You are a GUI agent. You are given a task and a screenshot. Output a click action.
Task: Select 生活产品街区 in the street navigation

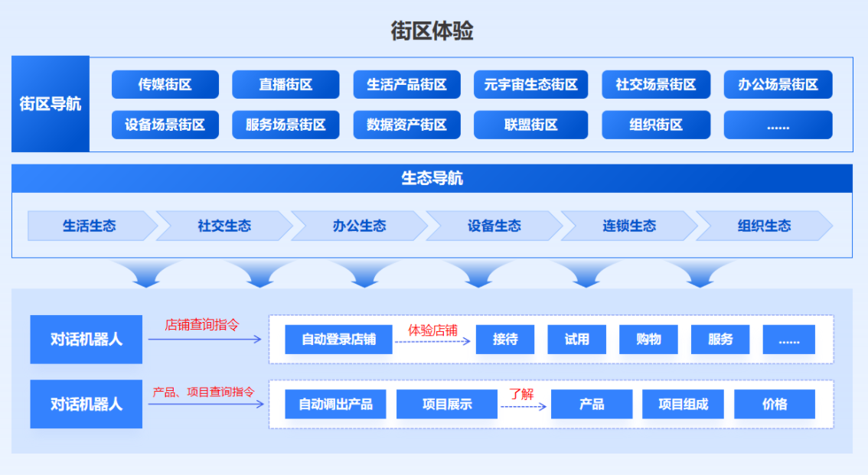click(406, 85)
